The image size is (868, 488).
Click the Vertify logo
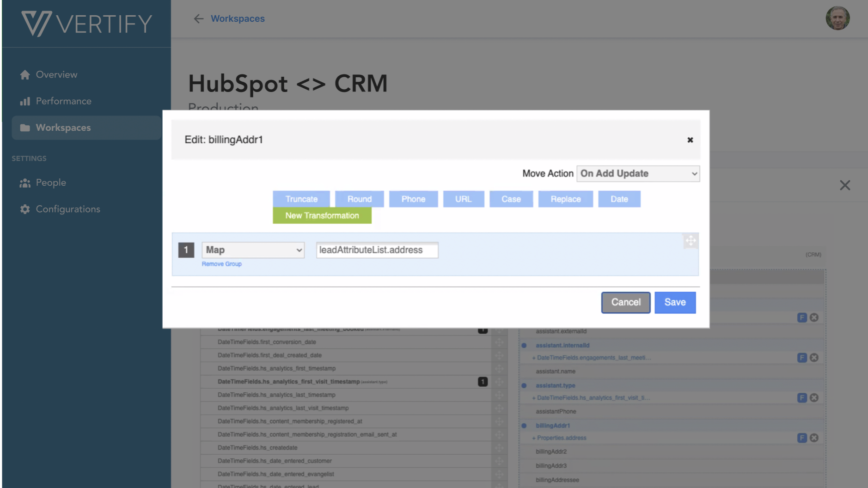click(x=86, y=24)
